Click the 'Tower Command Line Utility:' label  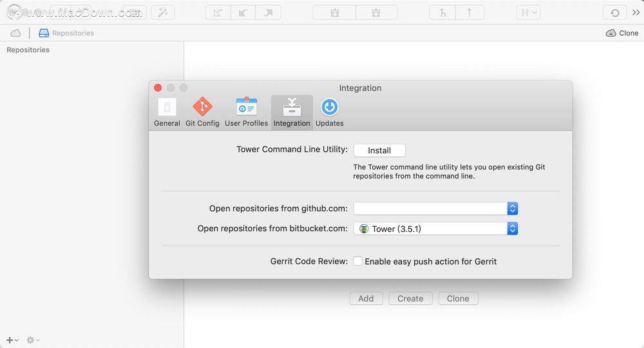click(x=292, y=149)
